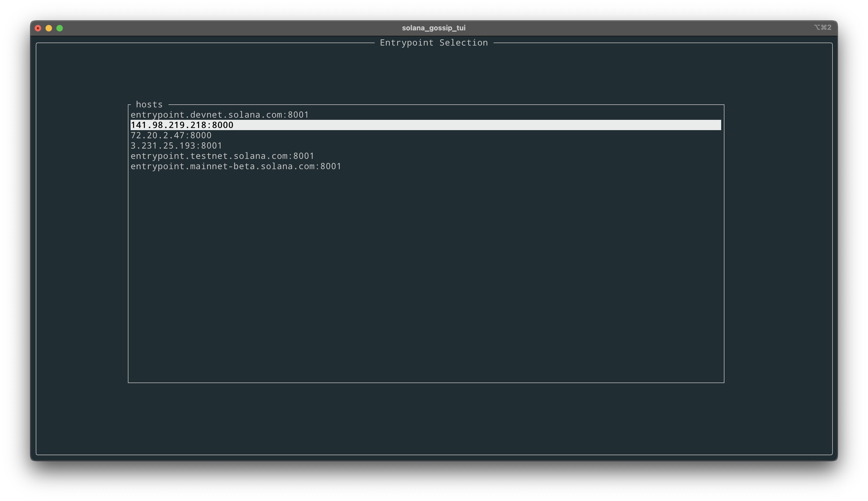The image size is (868, 501).
Task: Maximize window with green button
Action: point(60,28)
